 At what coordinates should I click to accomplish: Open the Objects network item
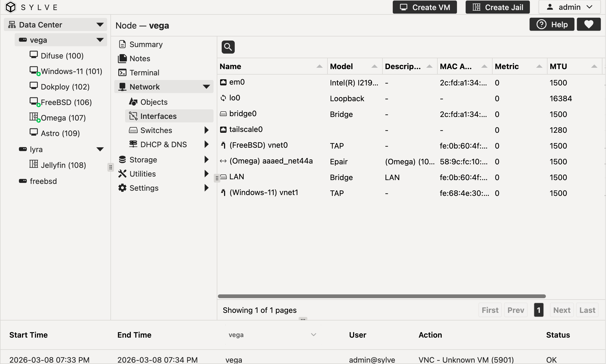[154, 102]
